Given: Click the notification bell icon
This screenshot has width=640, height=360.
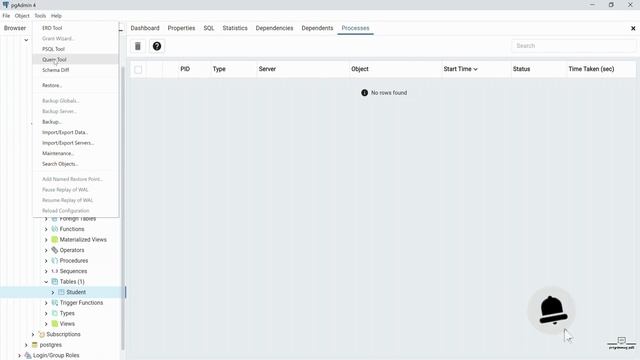Looking at the screenshot, I should [552, 311].
